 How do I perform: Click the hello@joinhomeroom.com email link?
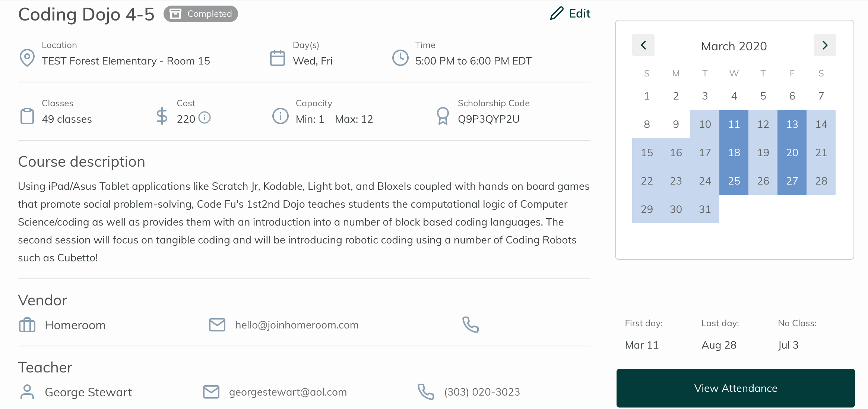pyautogui.click(x=297, y=325)
